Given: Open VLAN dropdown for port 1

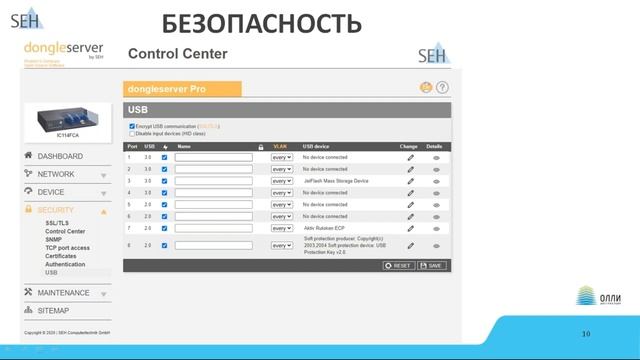Looking at the screenshot, I should point(282,158).
